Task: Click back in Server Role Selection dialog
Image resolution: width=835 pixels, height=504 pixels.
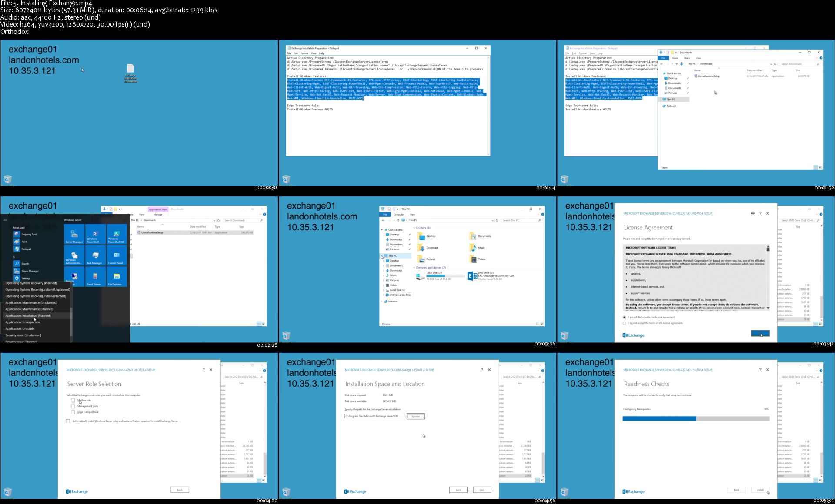Action: 180,490
